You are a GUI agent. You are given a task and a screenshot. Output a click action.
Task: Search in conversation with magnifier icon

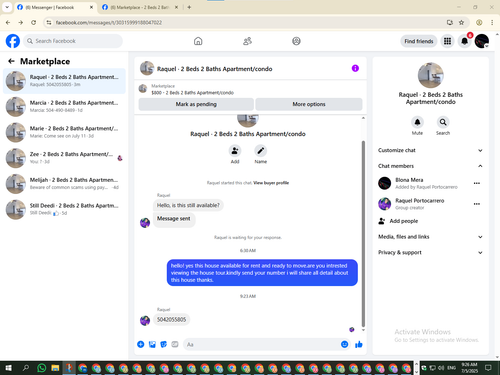click(x=443, y=122)
